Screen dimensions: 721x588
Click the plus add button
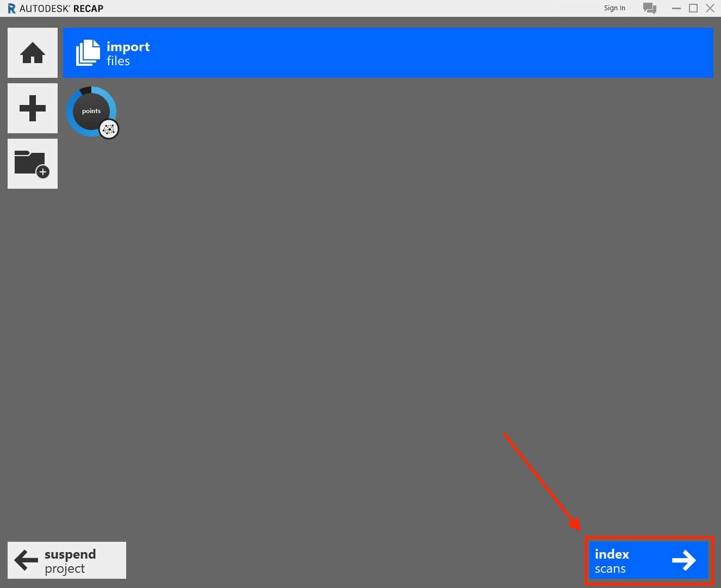(x=33, y=108)
